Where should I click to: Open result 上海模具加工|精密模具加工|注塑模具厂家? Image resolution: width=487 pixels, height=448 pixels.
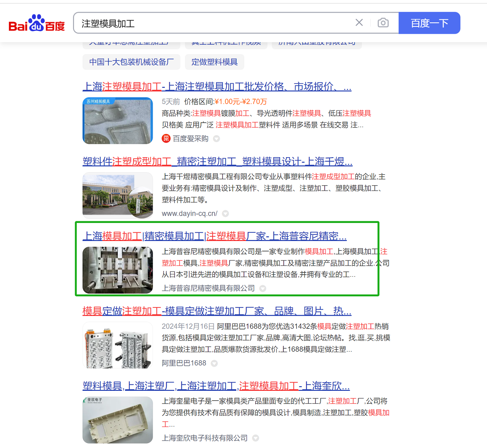pos(215,236)
